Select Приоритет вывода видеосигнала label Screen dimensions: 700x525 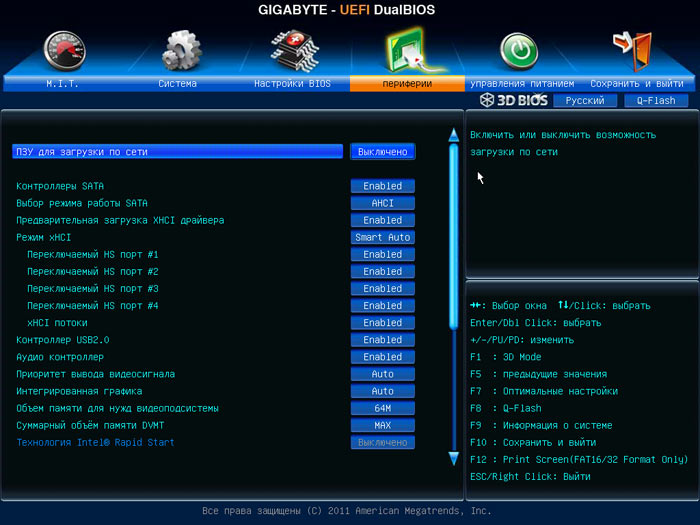pyautogui.click(x=96, y=374)
